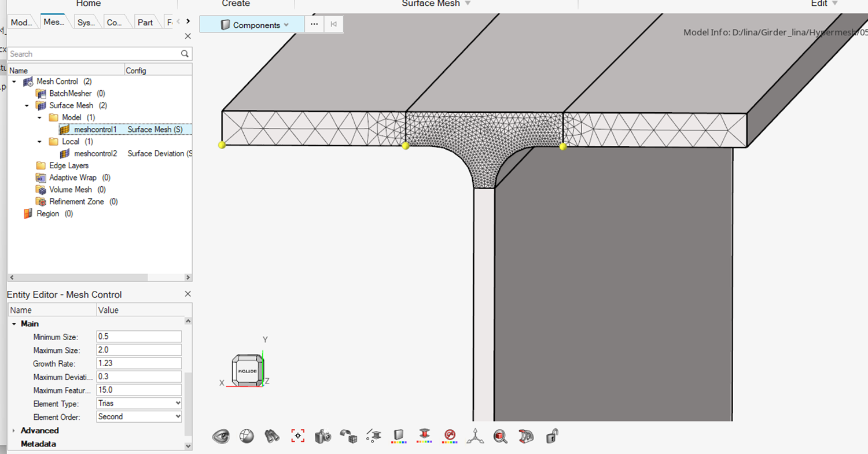Screen dimensions: 868x454
Task: Click the Region icon in tree
Action: 28,214
